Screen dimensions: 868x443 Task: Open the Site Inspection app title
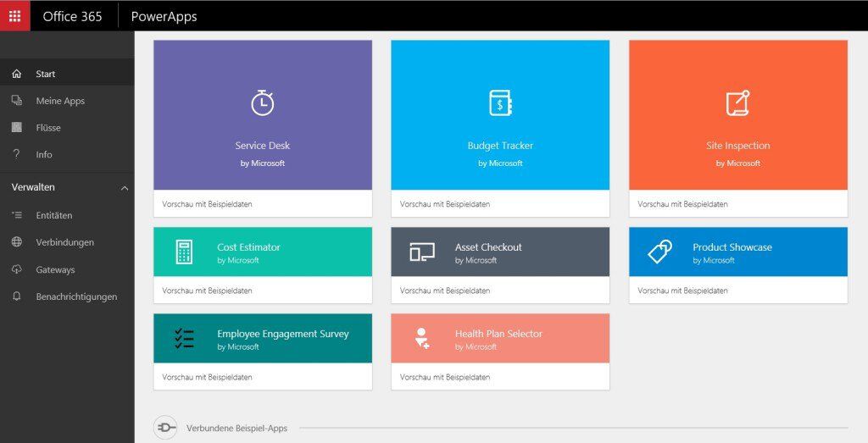click(x=738, y=146)
